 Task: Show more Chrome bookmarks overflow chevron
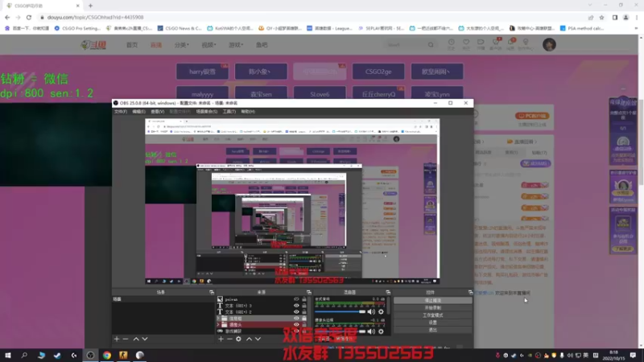[x=636, y=28]
